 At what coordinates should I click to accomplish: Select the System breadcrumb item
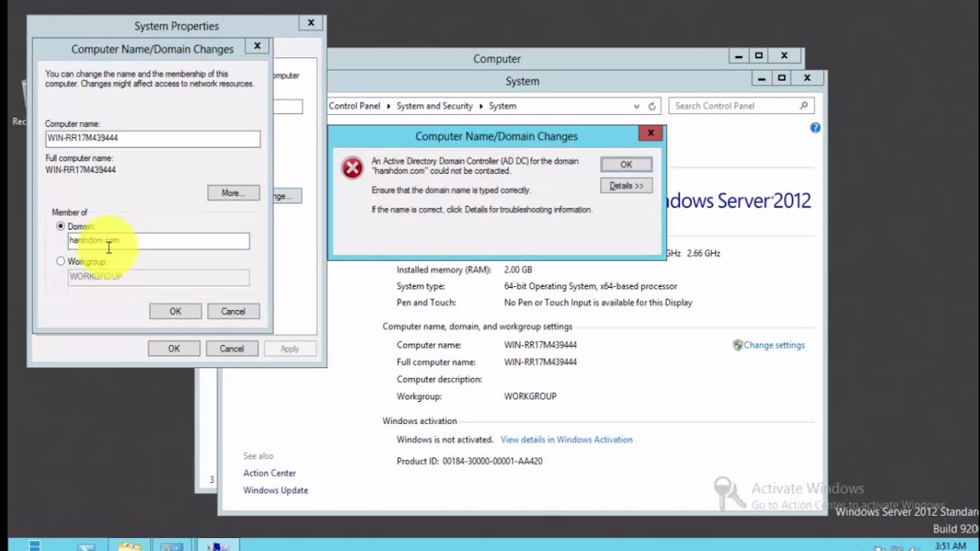tap(503, 106)
